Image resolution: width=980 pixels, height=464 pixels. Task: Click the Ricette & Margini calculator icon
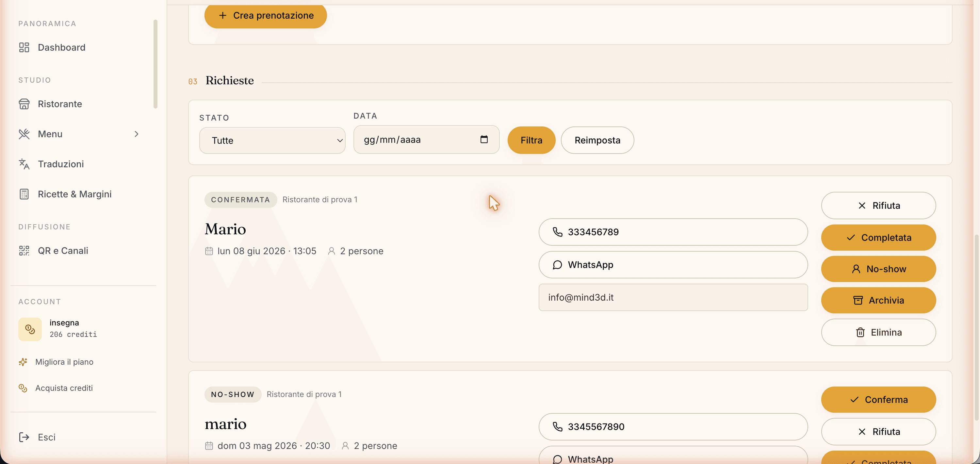coord(24,194)
